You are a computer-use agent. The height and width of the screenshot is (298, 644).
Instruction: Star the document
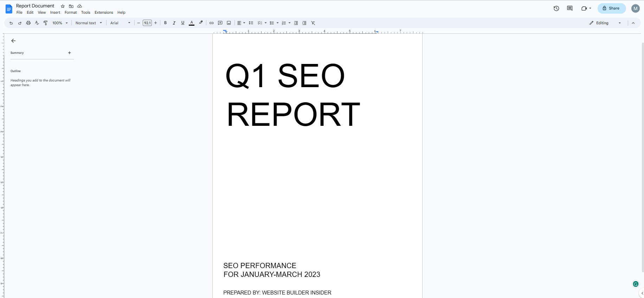click(x=63, y=6)
